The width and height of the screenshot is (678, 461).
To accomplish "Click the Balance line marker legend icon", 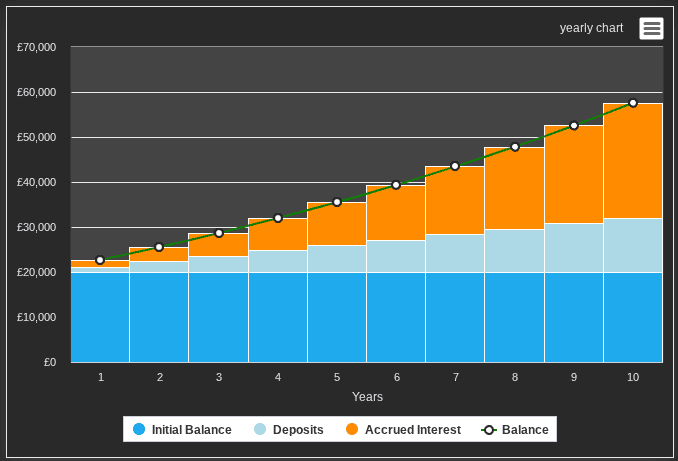I will [489, 430].
